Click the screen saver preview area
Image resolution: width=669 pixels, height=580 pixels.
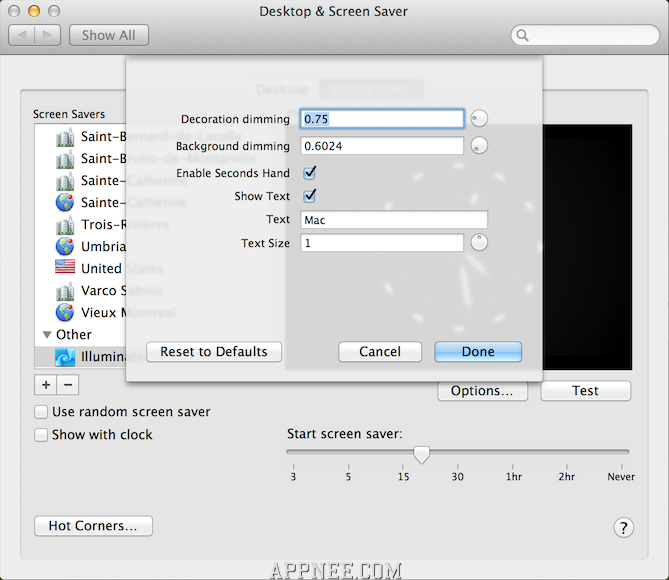587,247
